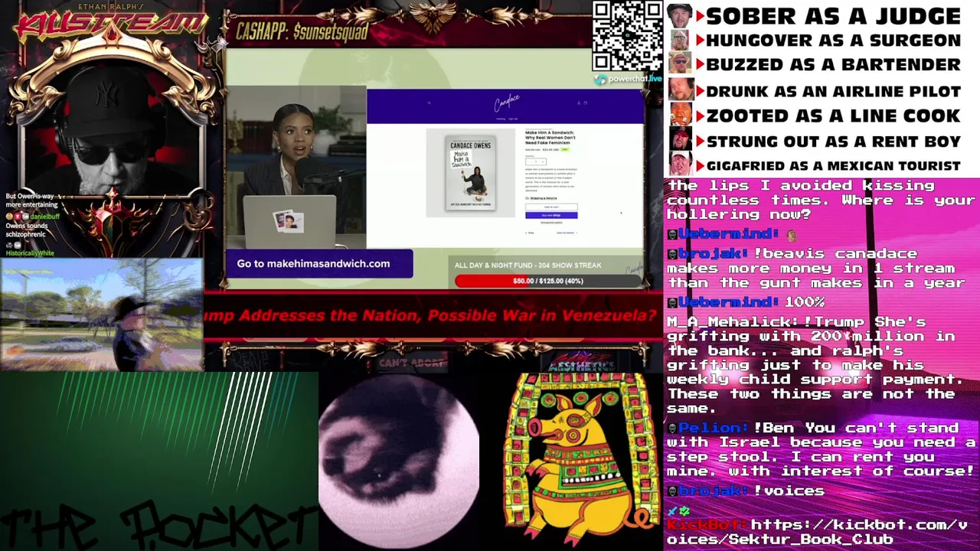Click the Make Him a Sandwich book cover
This screenshot has height=551, width=980.
(471, 173)
